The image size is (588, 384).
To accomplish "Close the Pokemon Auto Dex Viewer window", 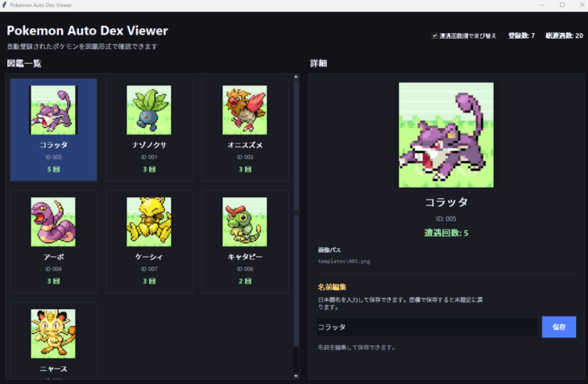I will [582, 5].
